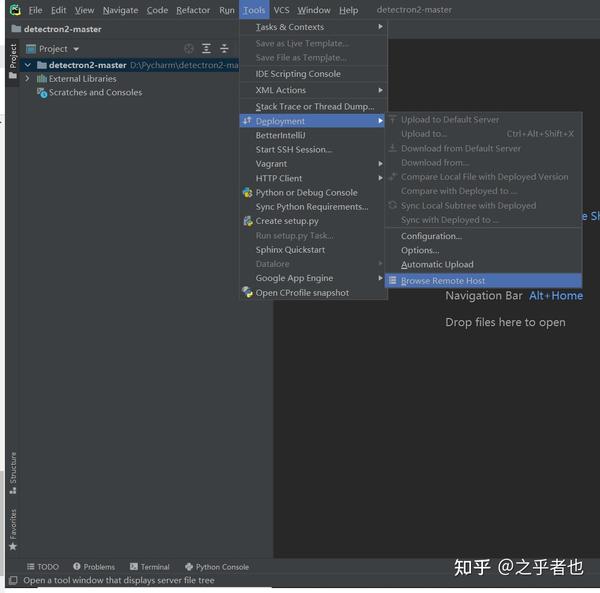
Task: Click detectron2-master folder icon in breadcrumb
Action: coord(16,29)
